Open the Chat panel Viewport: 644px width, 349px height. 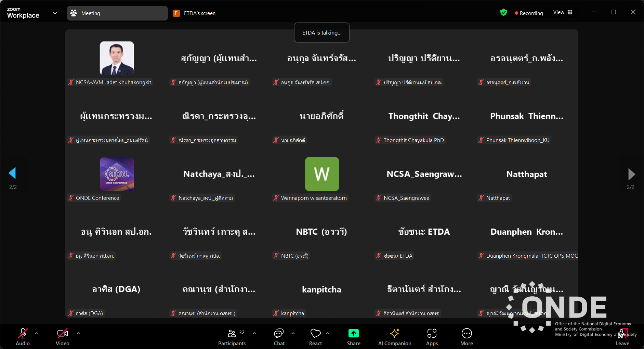(x=279, y=337)
